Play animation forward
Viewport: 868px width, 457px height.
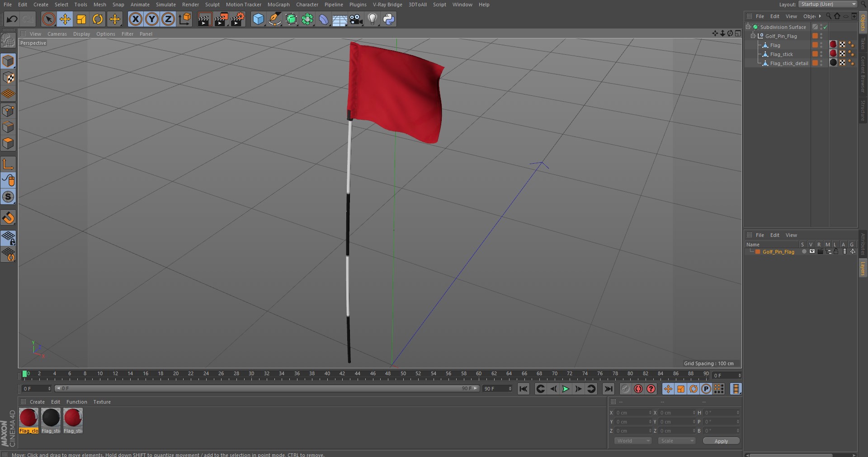coord(566,389)
